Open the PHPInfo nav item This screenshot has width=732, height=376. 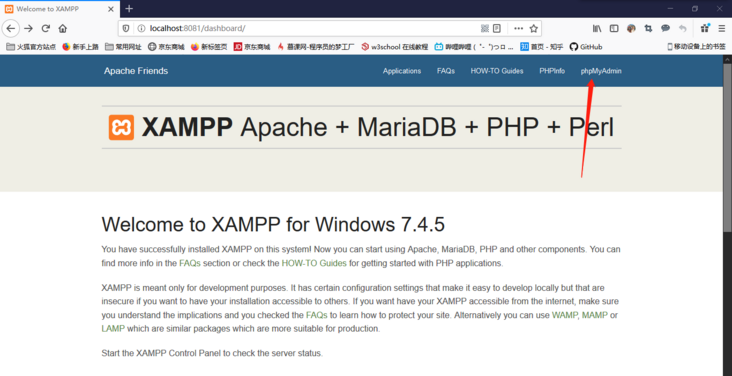click(552, 71)
